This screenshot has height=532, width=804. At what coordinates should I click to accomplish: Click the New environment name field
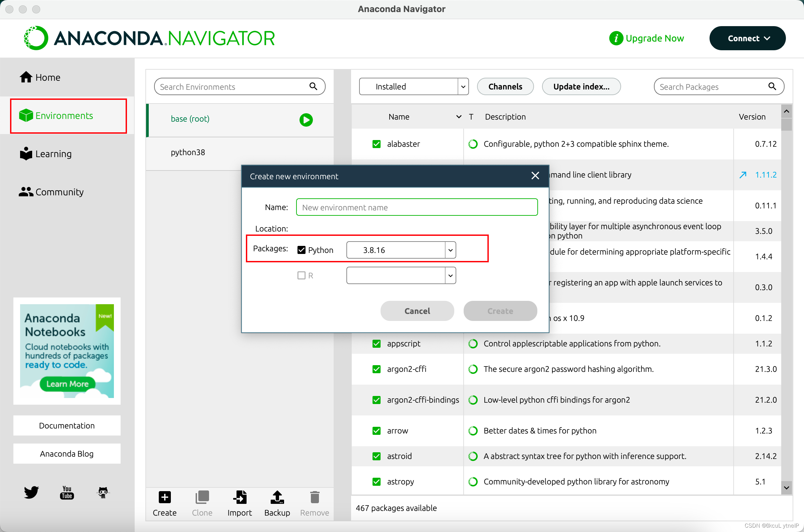417,207
